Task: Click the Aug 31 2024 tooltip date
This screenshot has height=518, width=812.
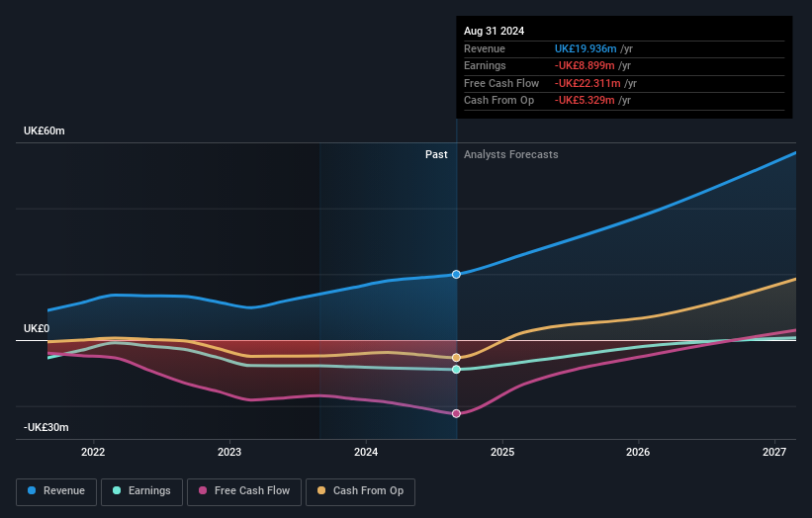Action: [495, 31]
